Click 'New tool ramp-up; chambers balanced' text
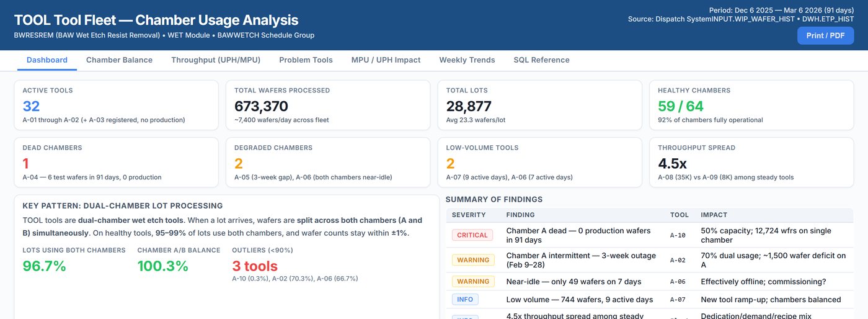 pyautogui.click(x=771, y=300)
